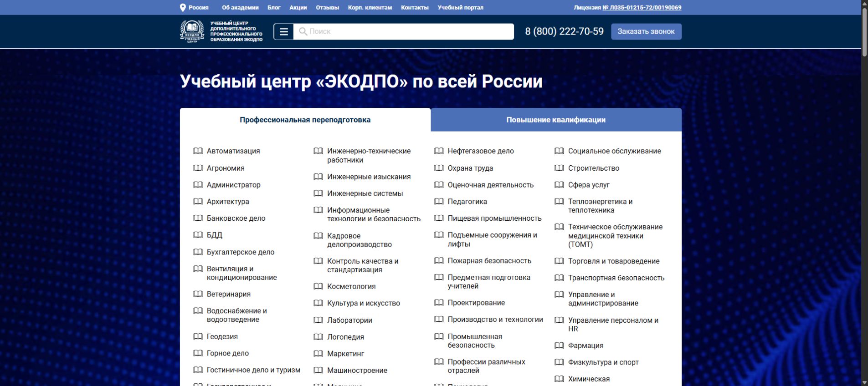Click the location pin icon next to Россия
Screen dimensions: 868x386
pos(183,8)
